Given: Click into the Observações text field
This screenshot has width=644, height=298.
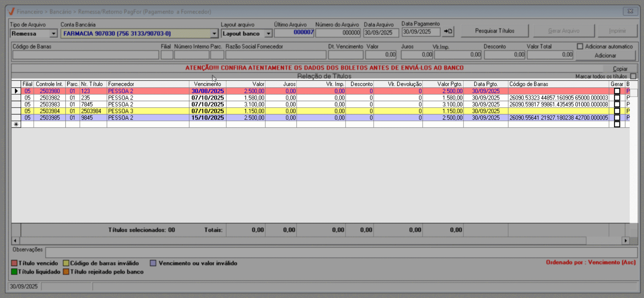Looking at the screenshot, I should [341, 252].
